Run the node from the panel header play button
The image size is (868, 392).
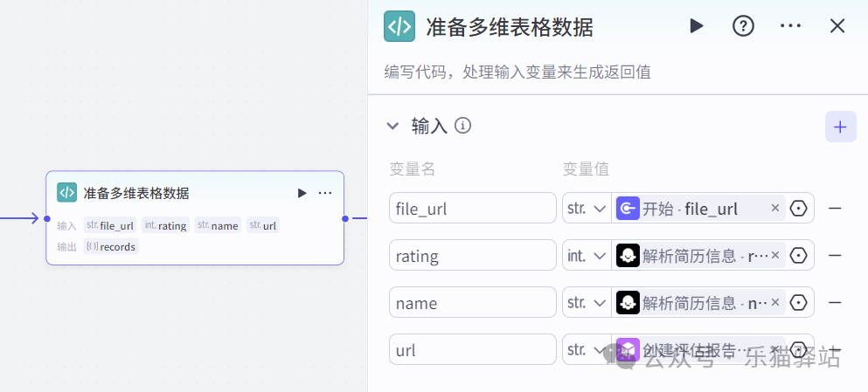pos(696,26)
